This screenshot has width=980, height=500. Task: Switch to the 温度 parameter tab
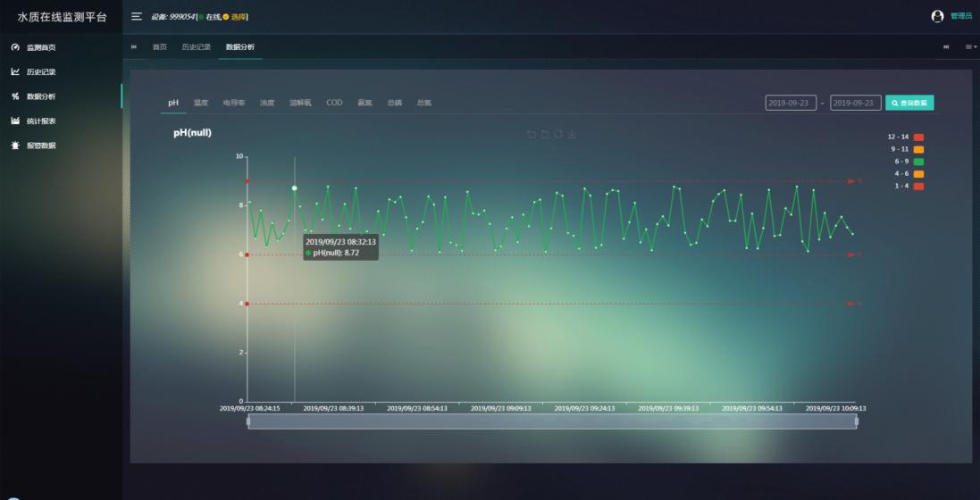[x=201, y=103]
